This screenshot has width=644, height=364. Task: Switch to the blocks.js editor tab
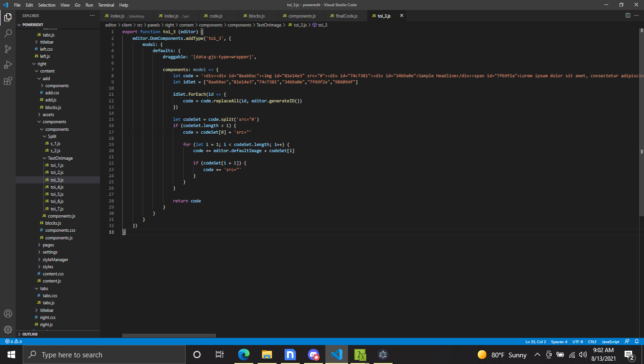pyautogui.click(x=256, y=15)
